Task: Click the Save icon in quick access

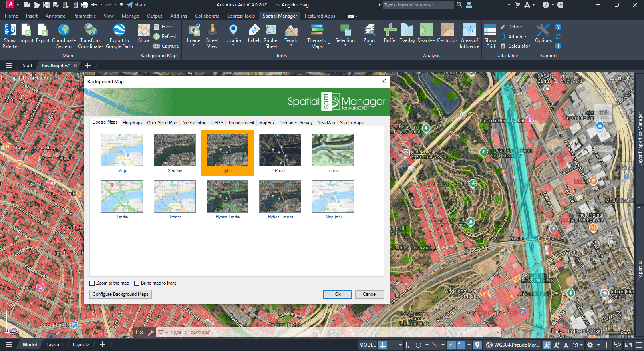Action: pos(46,5)
